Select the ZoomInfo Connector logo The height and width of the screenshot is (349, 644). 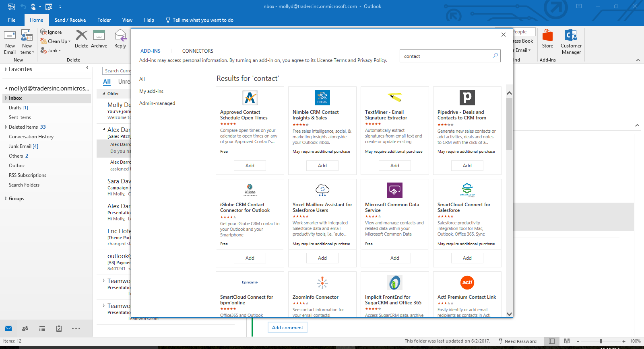(322, 283)
